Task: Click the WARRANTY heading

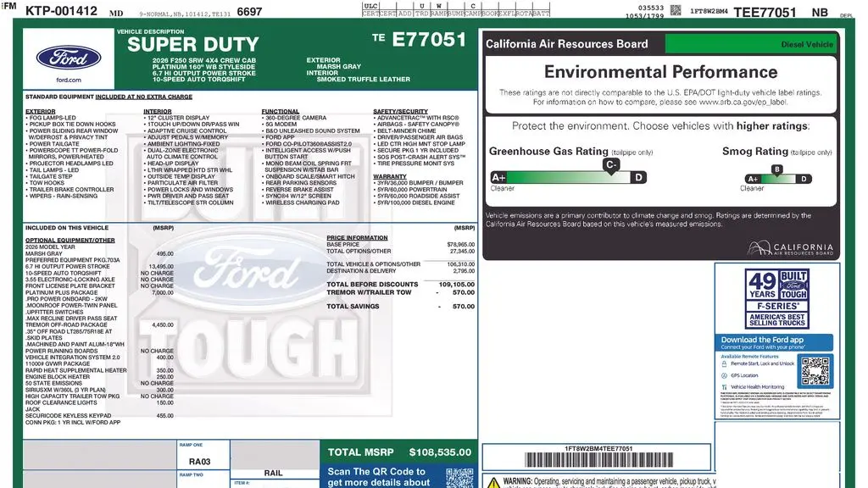Action: click(390, 176)
